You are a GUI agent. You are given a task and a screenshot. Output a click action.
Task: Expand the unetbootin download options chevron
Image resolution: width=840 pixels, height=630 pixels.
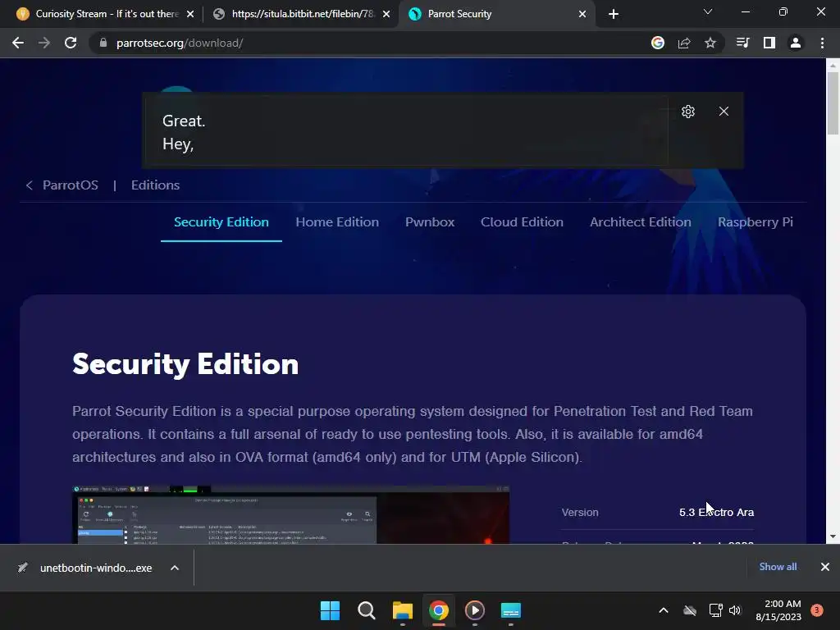click(x=175, y=568)
